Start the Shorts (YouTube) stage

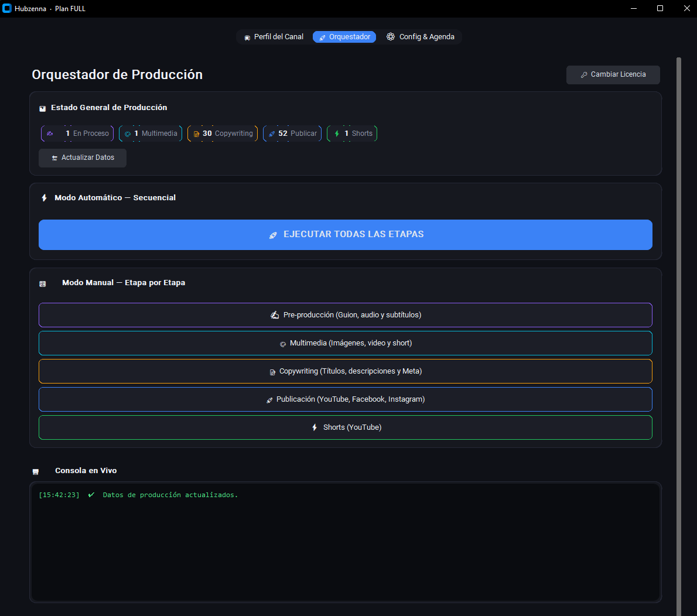[346, 427]
